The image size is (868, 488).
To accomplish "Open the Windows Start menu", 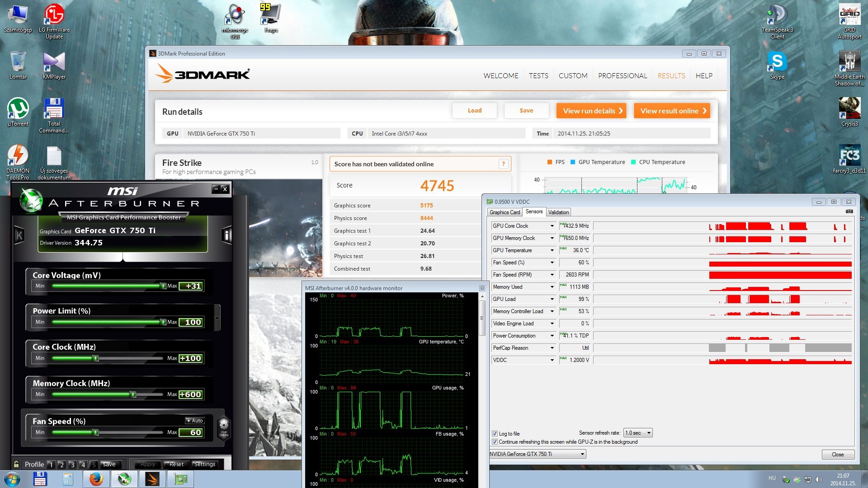I will pyautogui.click(x=12, y=479).
